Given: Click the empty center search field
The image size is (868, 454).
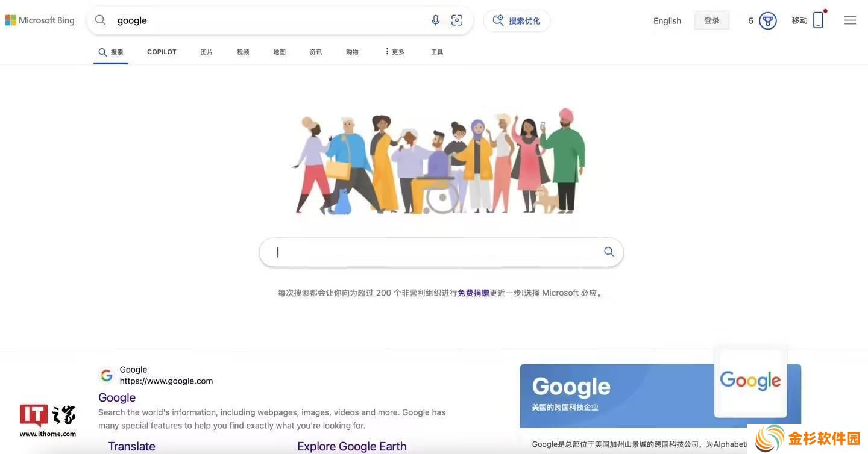Looking at the screenshot, I should pyautogui.click(x=431, y=252).
